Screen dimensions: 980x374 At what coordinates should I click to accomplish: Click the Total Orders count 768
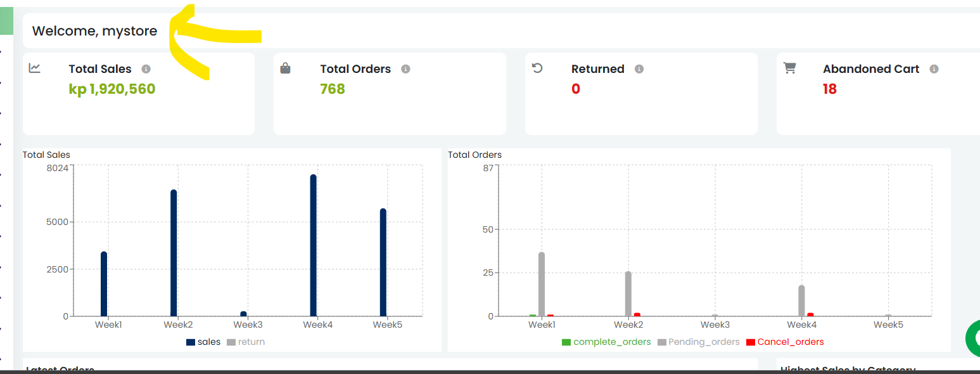coord(333,89)
